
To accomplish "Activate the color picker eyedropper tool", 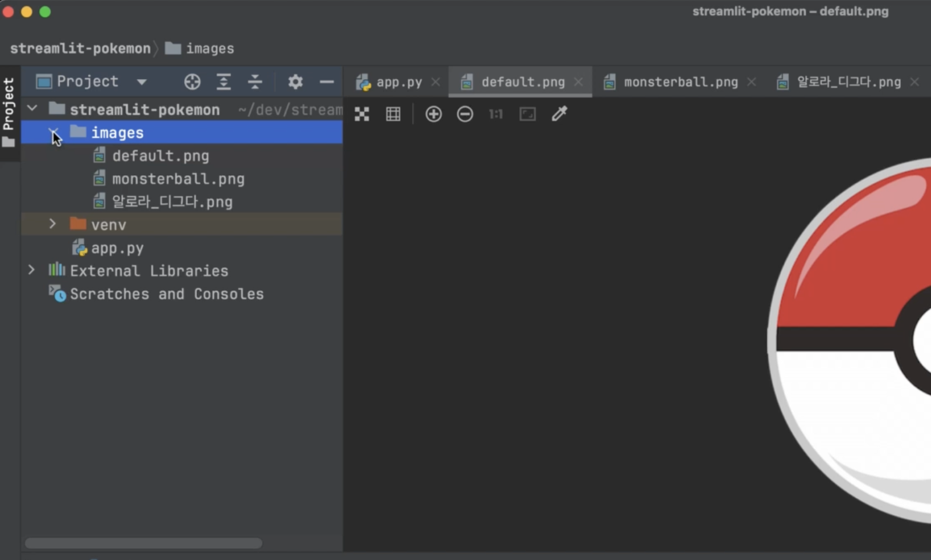I will [559, 114].
